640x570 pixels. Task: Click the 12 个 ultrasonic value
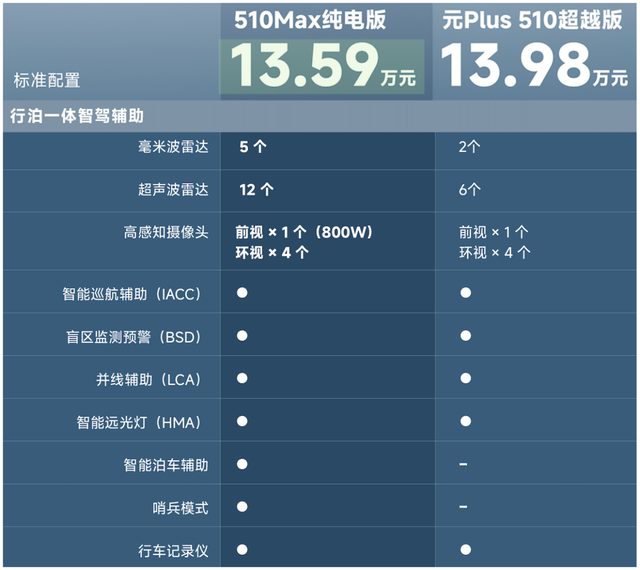(x=256, y=189)
